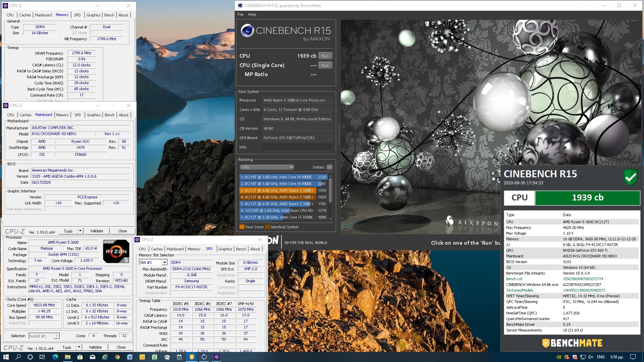The width and height of the screenshot is (644, 362).
Task: Open Windows Security tray shield
Action: [575, 357]
